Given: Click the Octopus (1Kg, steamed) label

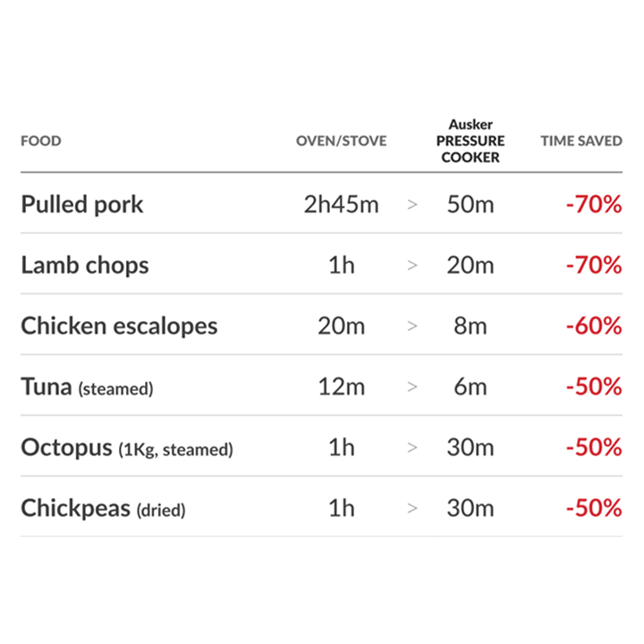Looking at the screenshot, I should (x=126, y=448).
